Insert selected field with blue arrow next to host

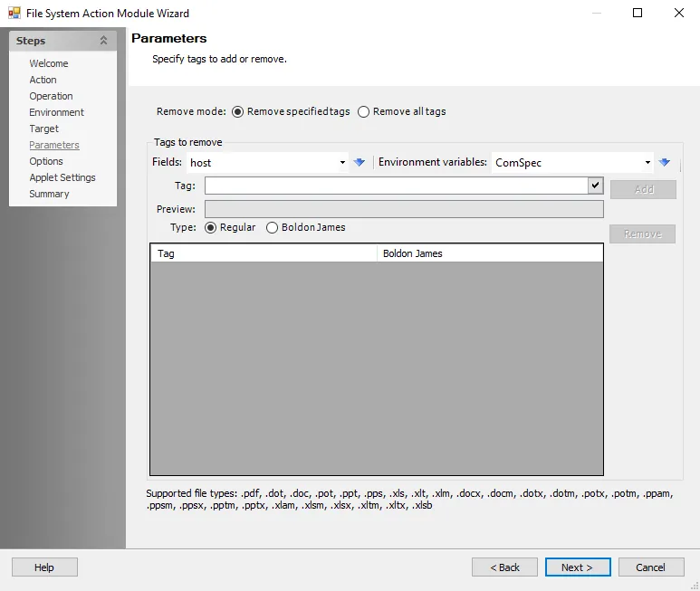click(x=359, y=162)
